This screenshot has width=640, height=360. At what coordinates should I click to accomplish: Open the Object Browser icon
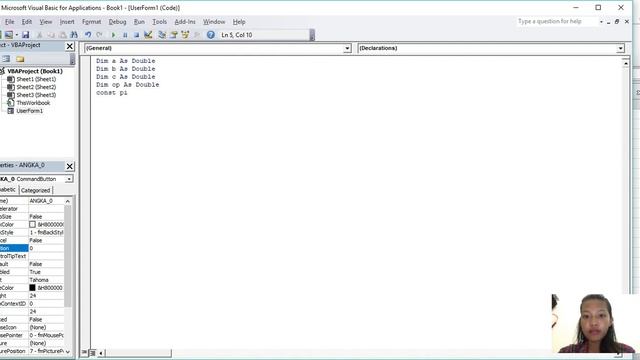click(x=185, y=35)
